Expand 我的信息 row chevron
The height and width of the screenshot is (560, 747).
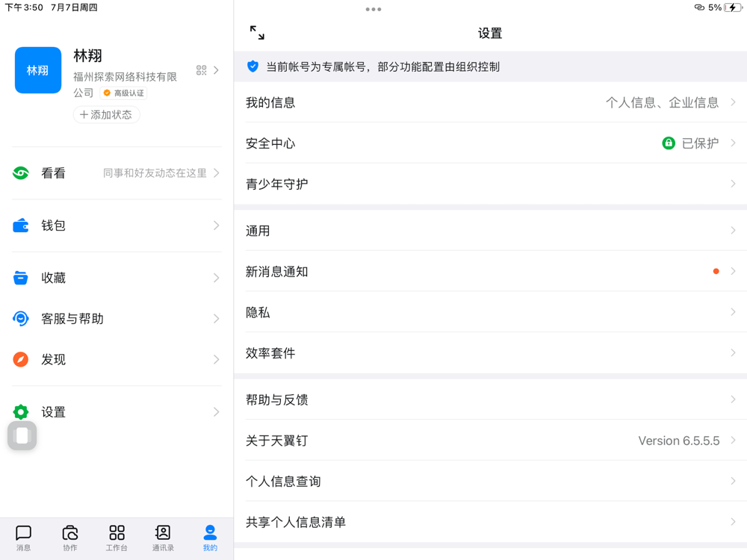pyautogui.click(x=734, y=102)
